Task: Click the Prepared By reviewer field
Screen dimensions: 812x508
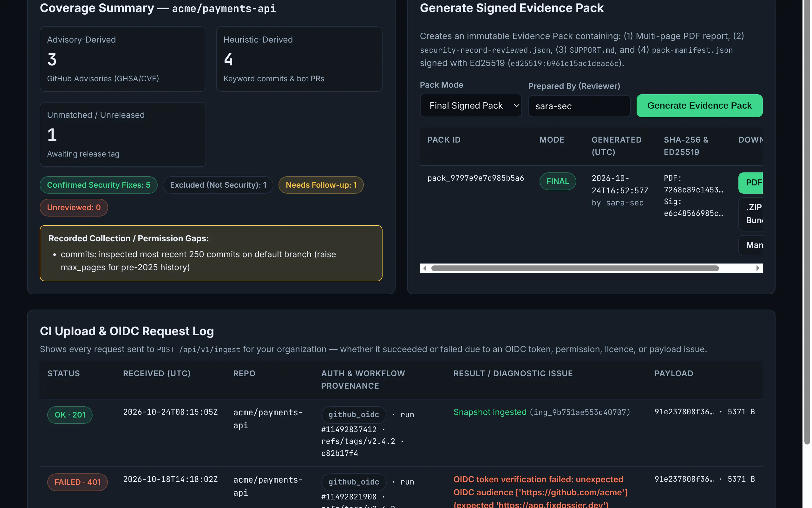Action: (x=579, y=106)
